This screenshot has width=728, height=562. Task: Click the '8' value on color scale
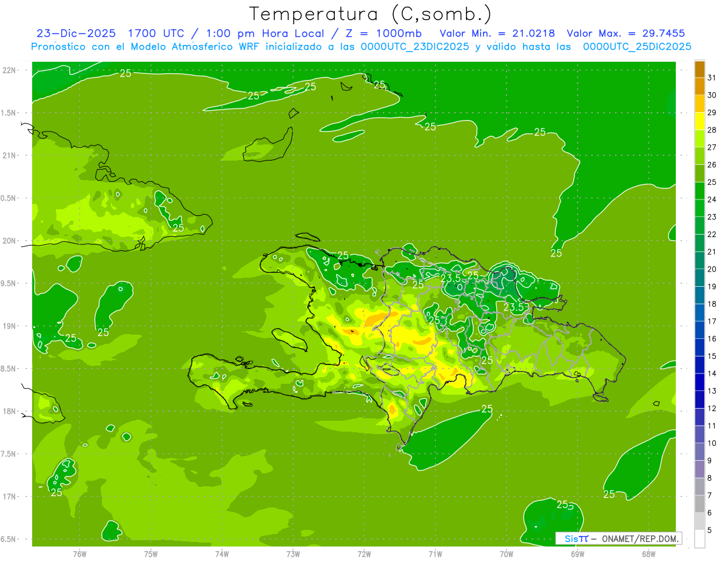point(710,478)
